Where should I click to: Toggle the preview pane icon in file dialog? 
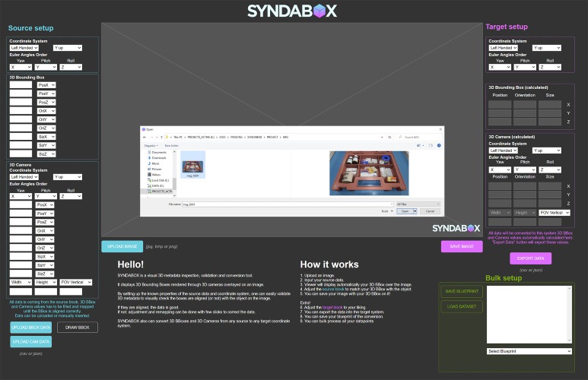pyautogui.click(x=431, y=145)
